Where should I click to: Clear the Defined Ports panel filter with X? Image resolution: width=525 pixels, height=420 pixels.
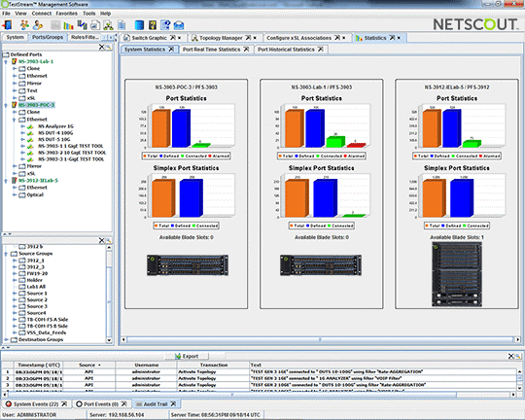tap(101, 47)
